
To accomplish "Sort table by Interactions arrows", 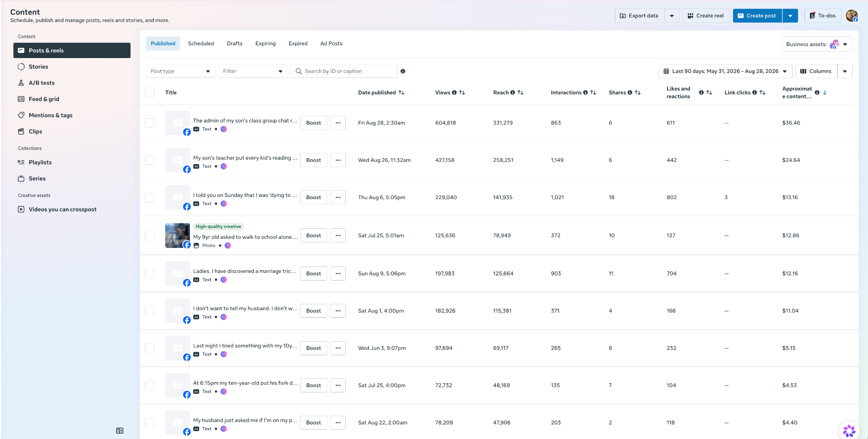I will pyautogui.click(x=593, y=92).
